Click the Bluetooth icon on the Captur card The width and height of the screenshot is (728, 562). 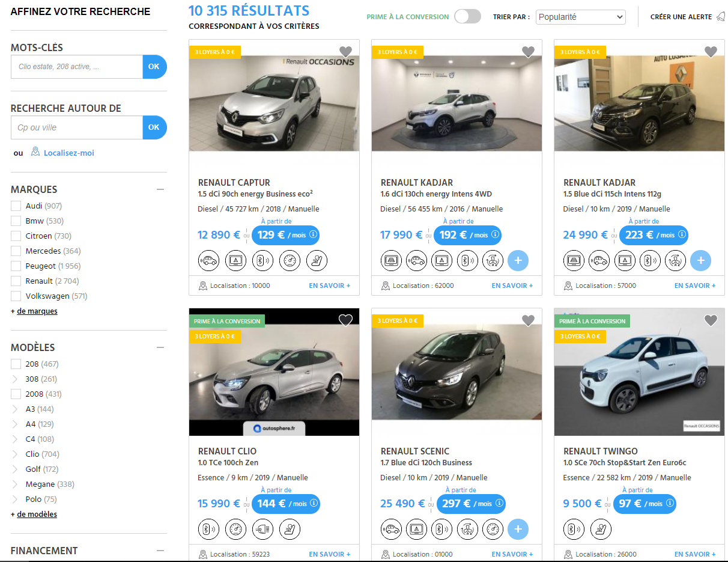click(x=262, y=261)
